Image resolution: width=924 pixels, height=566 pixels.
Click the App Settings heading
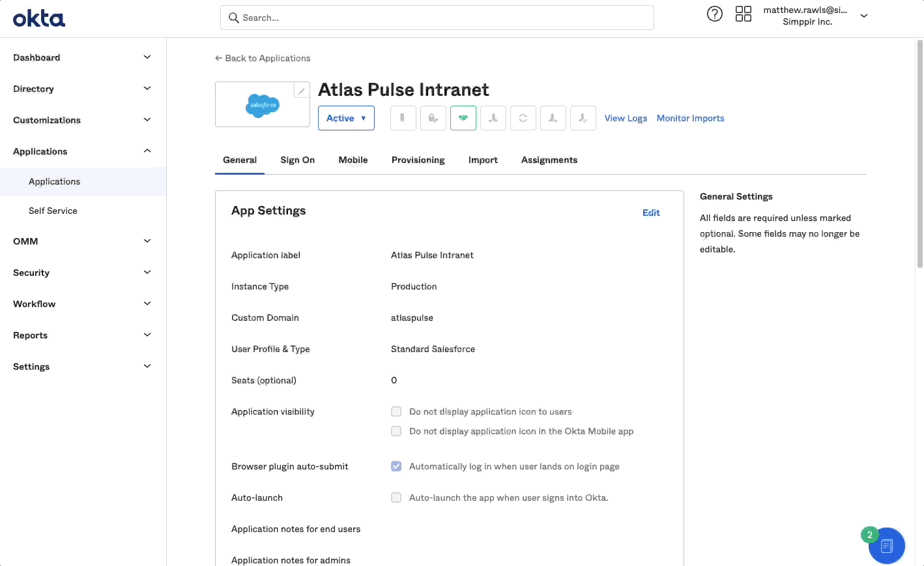pyautogui.click(x=268, y=211)
